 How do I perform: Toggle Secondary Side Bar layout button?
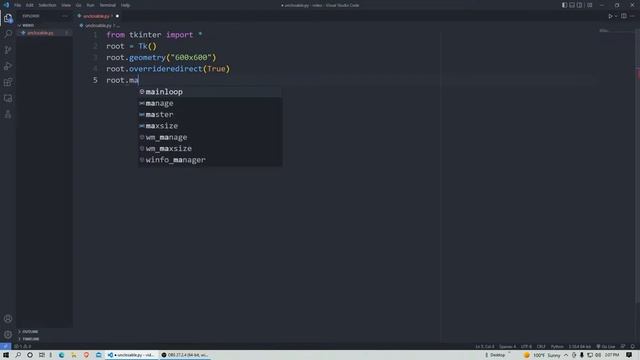580,5
